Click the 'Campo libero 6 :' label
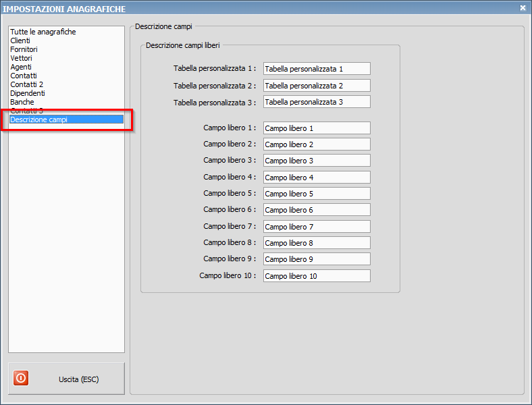The image size is (532, 405). 230,209
